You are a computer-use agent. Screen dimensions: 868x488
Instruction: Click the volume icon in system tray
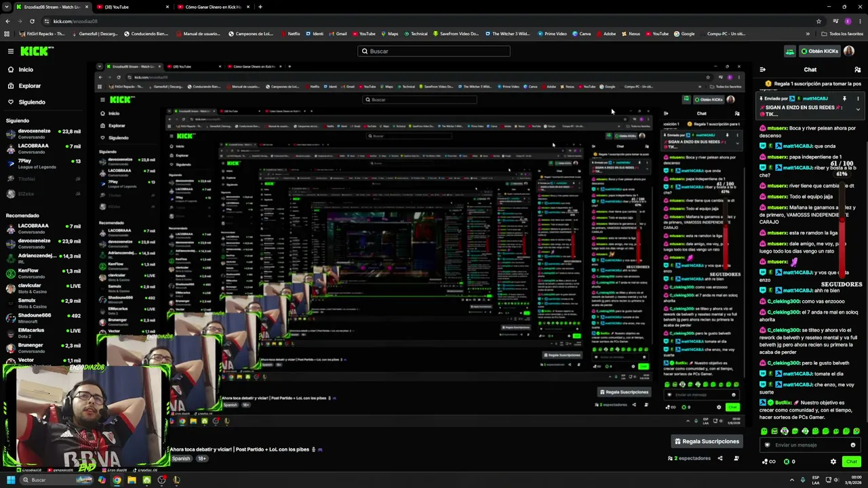[x=837, y=480]
